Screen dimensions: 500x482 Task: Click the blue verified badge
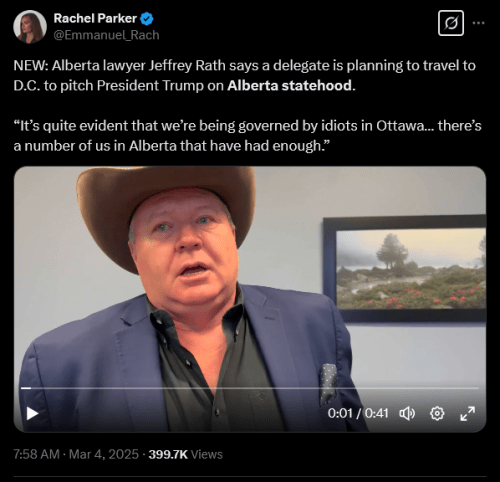click(x=146, y=19)
